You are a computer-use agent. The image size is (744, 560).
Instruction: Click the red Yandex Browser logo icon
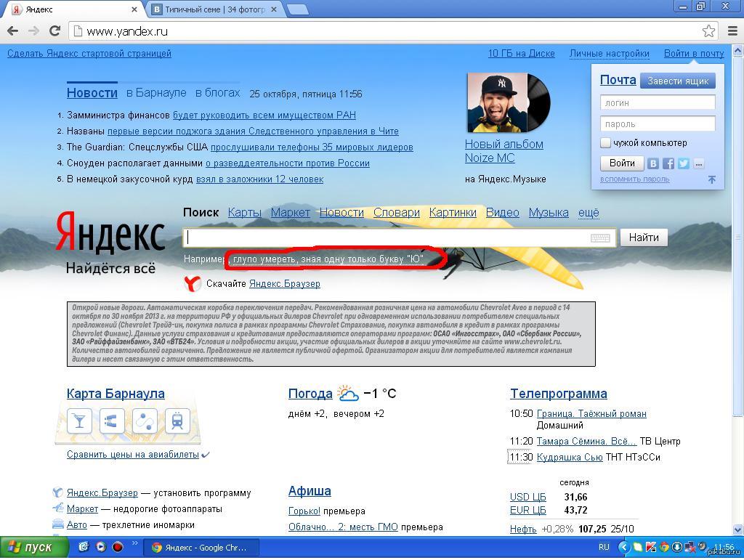pos(193,284)
